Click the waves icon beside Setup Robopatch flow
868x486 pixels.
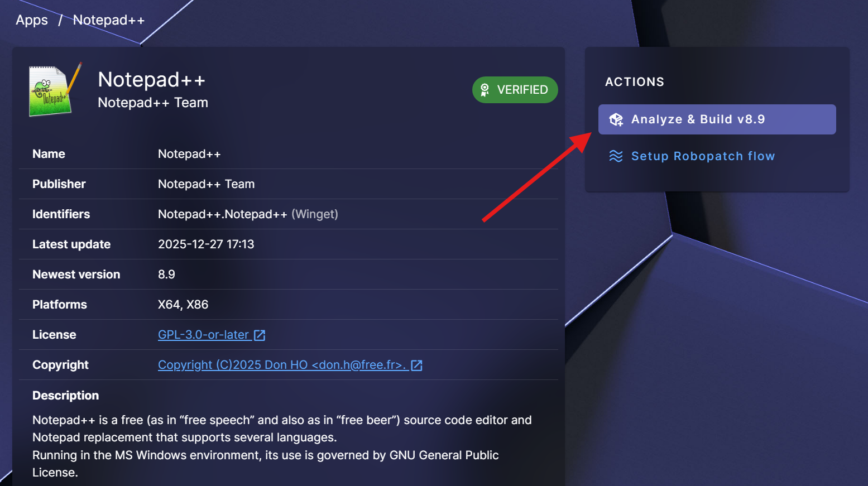click(x=616, y=156)
